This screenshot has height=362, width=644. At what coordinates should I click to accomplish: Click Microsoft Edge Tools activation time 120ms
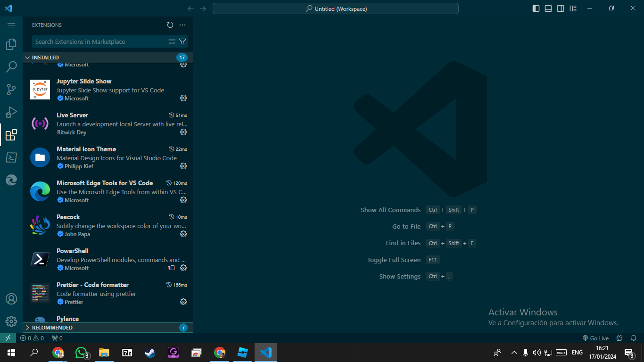[177, 183]
